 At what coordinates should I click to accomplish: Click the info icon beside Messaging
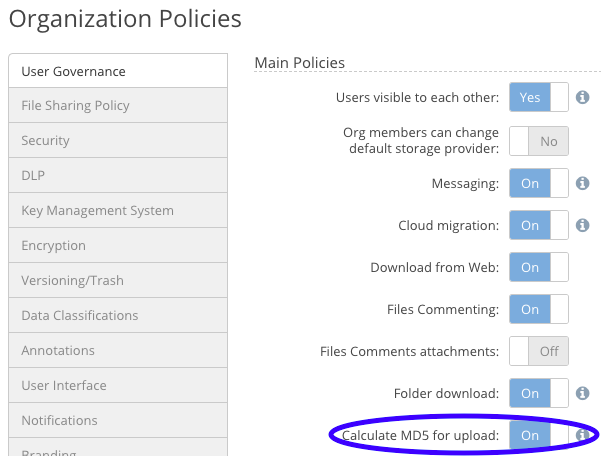582,184
